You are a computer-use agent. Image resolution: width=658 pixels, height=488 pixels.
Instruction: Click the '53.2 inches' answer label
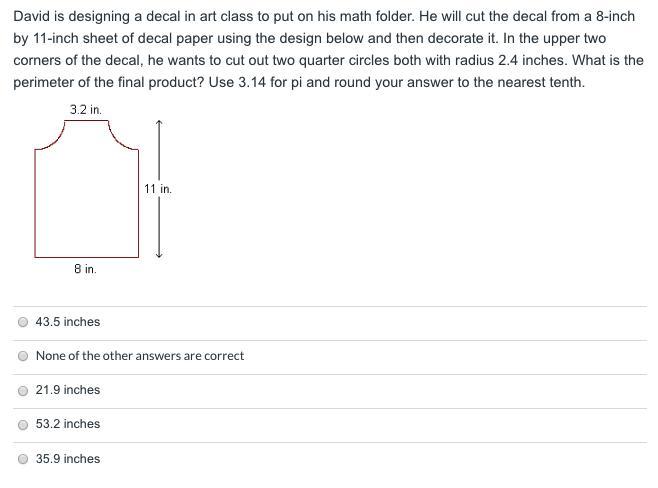click(67, 424)
